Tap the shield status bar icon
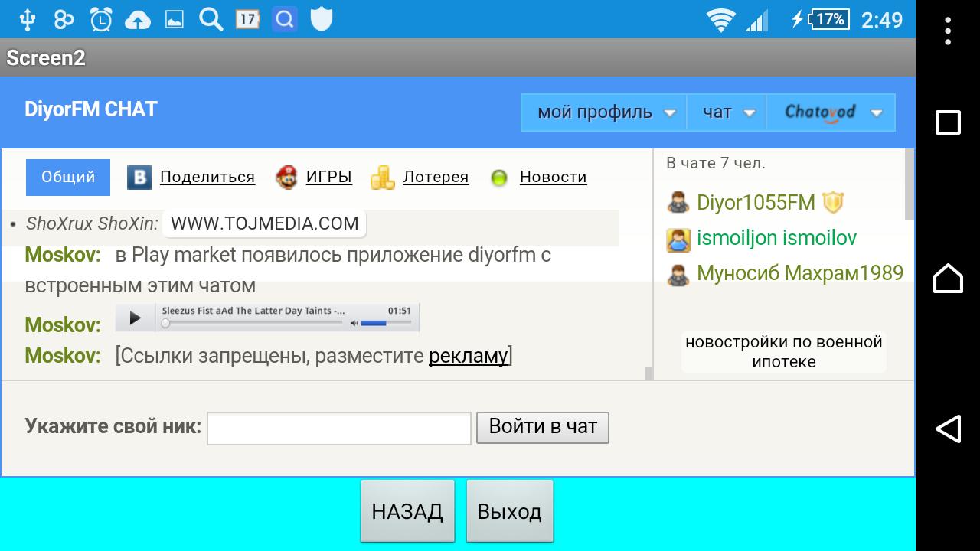 (x=322, y=19)
